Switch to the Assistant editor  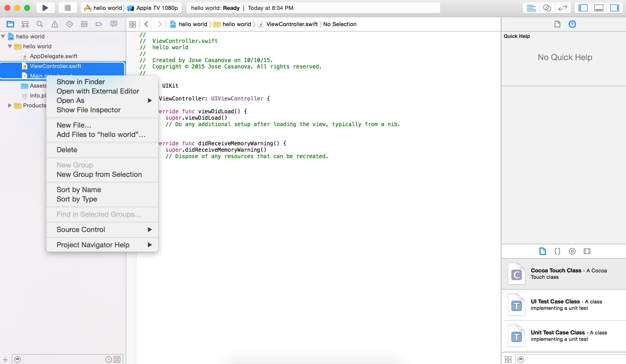547,8
